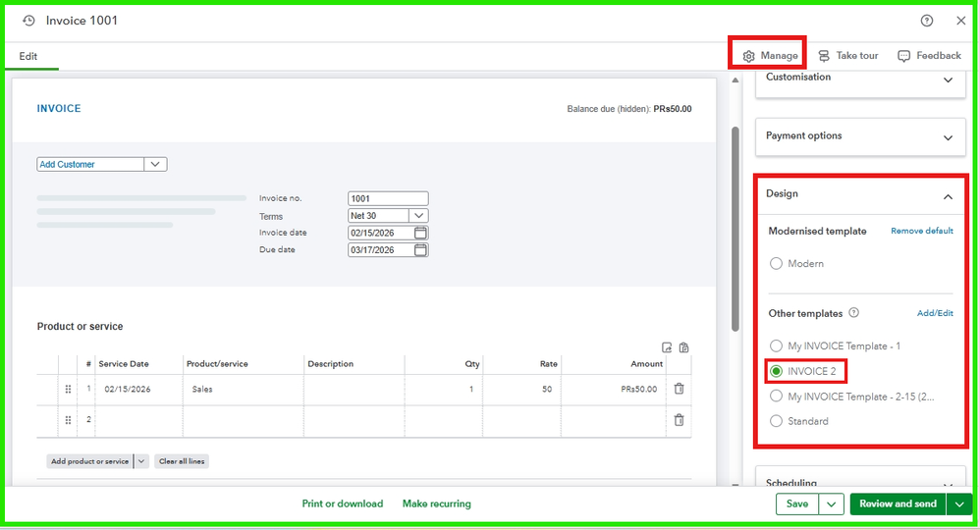Close the Invoice 1001 window

pos(961,21)
